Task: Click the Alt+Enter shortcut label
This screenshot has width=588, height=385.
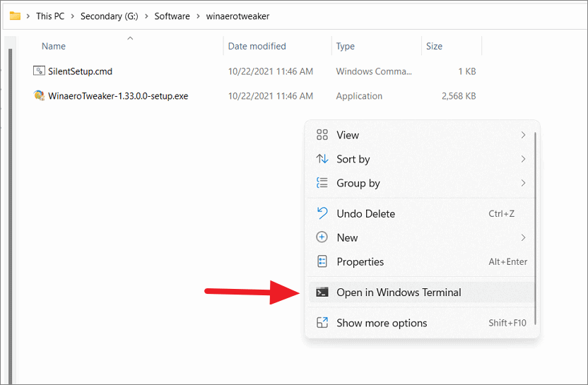Action: pos(507,261)
